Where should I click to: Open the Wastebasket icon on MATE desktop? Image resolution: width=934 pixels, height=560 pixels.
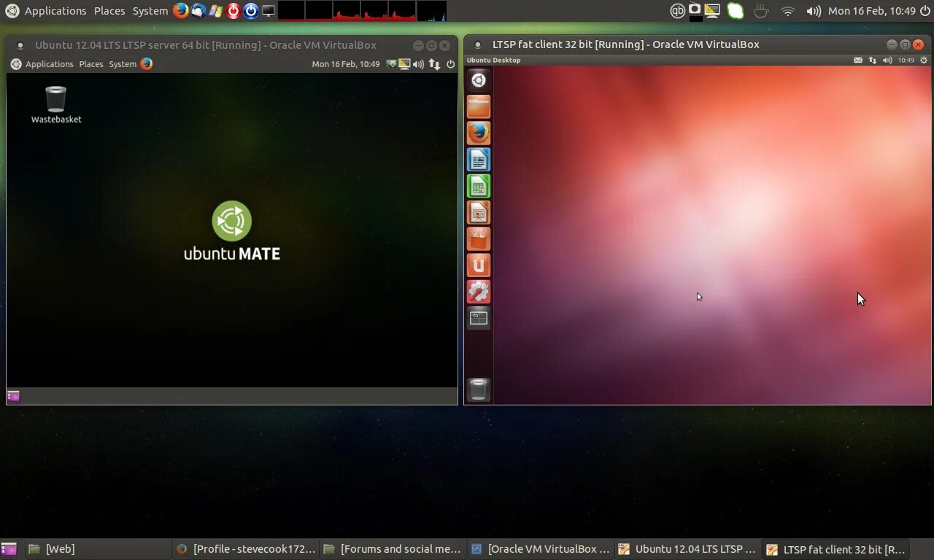pyautogui.click(x=56, y=105)
